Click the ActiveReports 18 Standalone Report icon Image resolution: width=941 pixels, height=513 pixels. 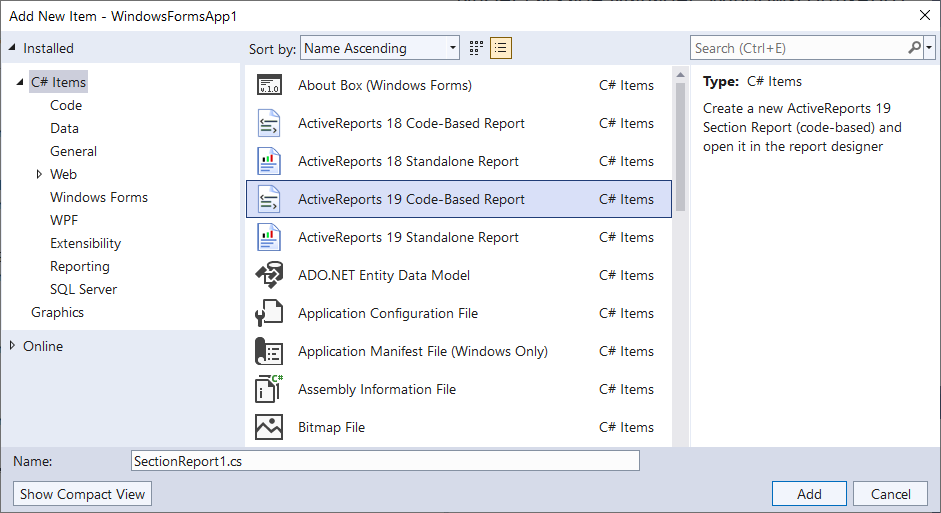[x=269, y=161]
